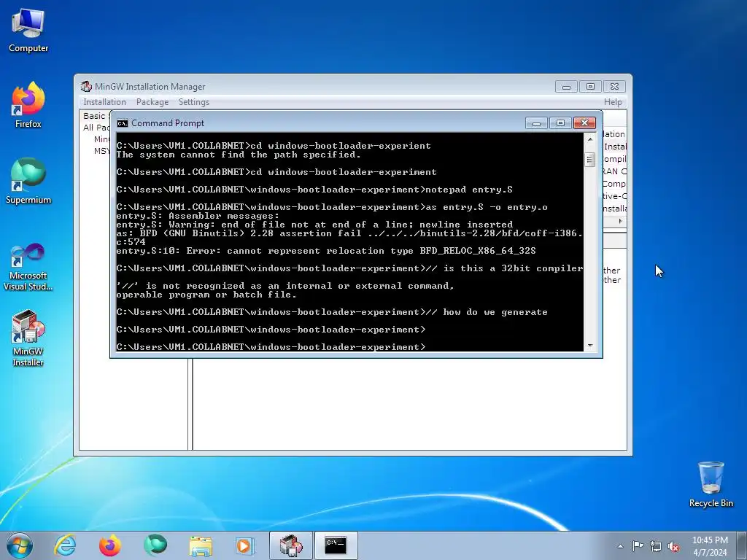Image resolution: width=747 pixels, height=560 pixels.
Task: Switch to MinGW Installer taskbar button
Action: pyautogui.click(x=291, y=545)
